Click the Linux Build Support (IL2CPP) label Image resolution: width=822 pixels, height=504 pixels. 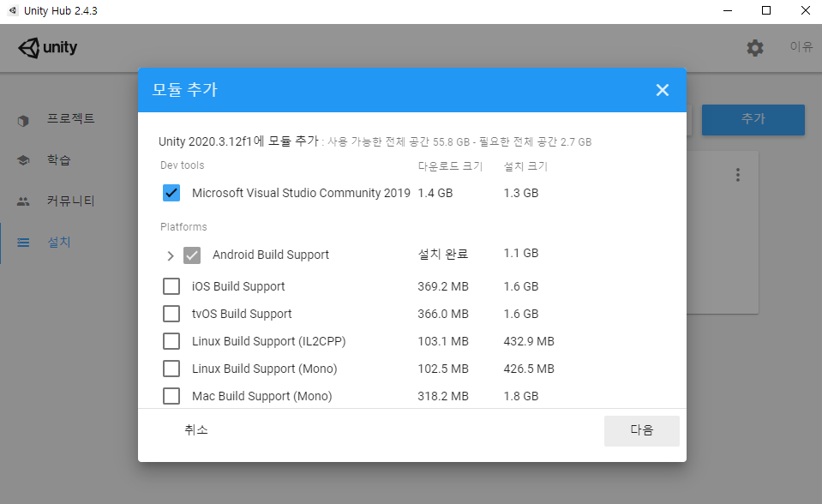point(269,341)
